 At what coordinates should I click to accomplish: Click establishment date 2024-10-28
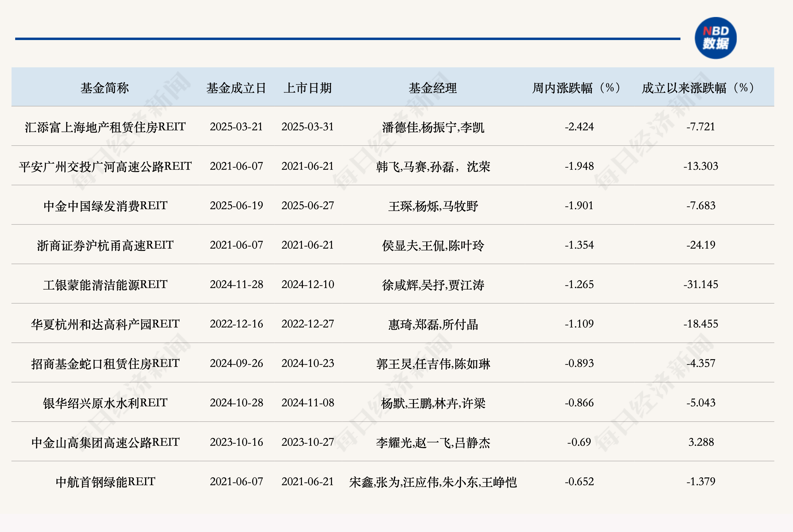(x=236, y=402)
